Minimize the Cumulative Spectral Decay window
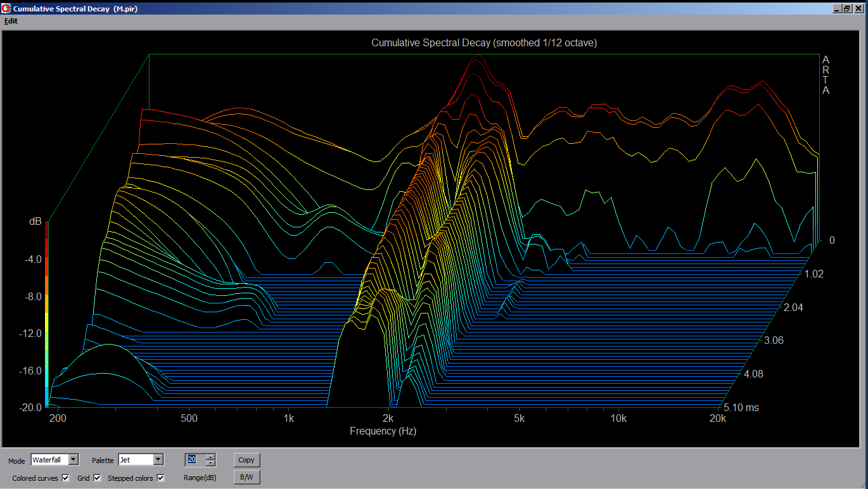The height and width of the screenshot is (489, 868). 836,9
